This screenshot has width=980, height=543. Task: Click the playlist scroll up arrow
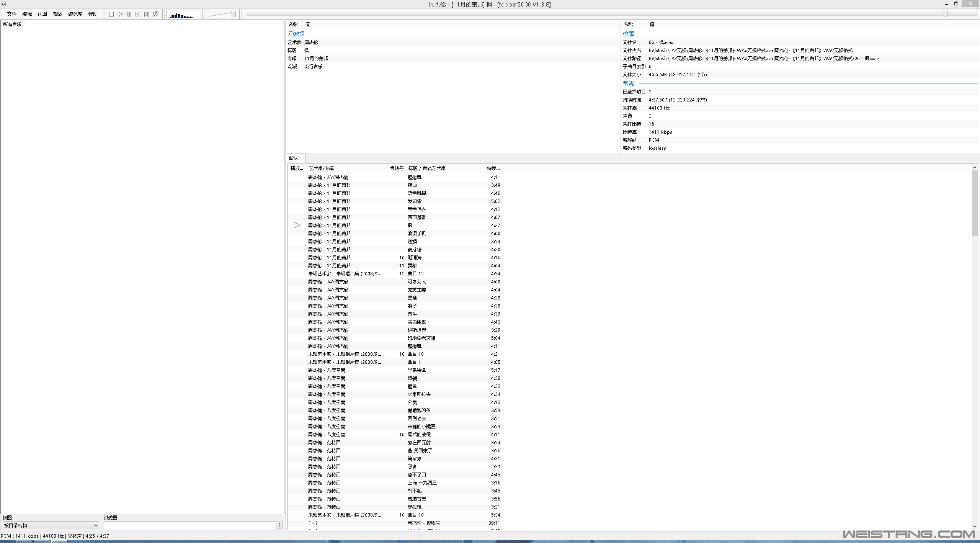point(975,167)
